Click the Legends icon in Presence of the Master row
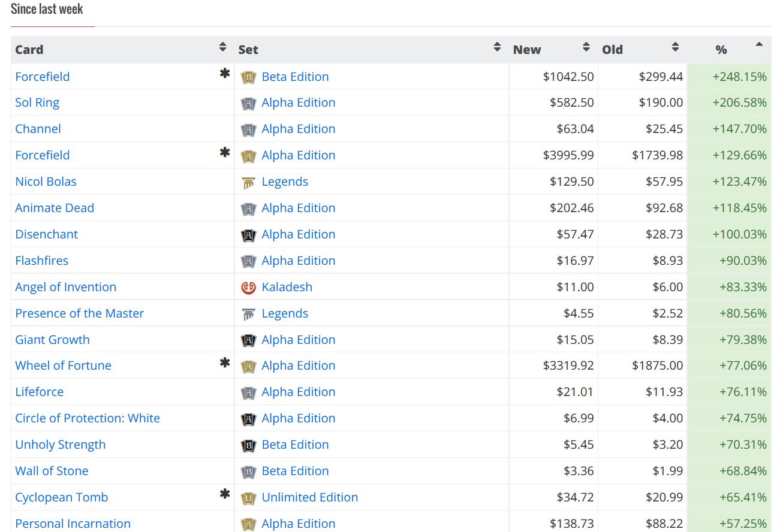 [x=248, y=314]
